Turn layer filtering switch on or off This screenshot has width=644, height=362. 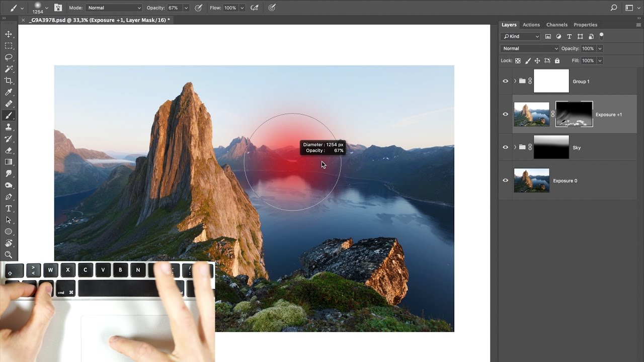[601, 36]
